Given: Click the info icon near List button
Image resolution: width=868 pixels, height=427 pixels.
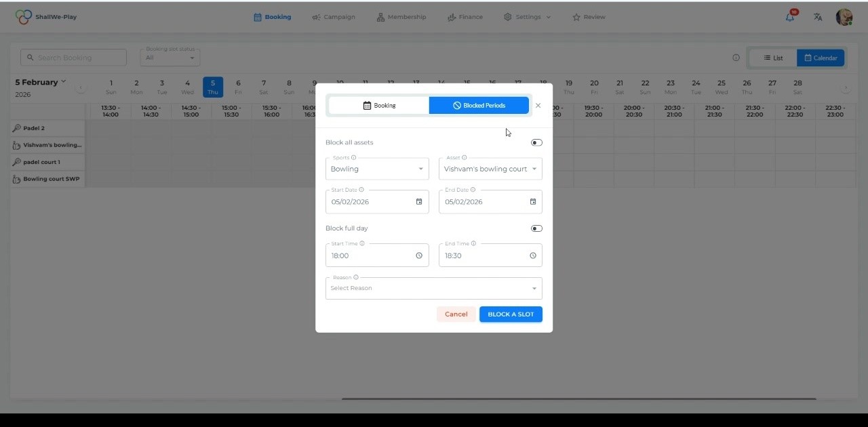Looking at the screenshot, I should [736, 58].
